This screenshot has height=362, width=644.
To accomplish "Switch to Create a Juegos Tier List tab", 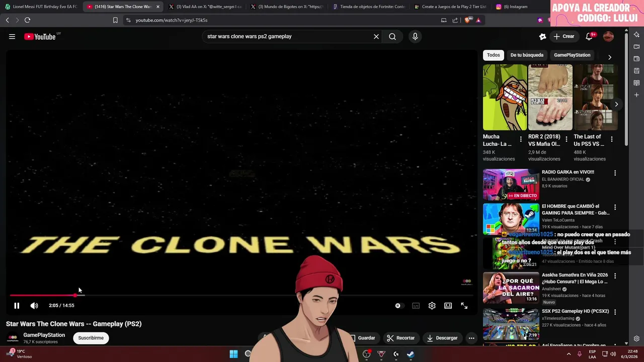I will [x=450, y=7].
